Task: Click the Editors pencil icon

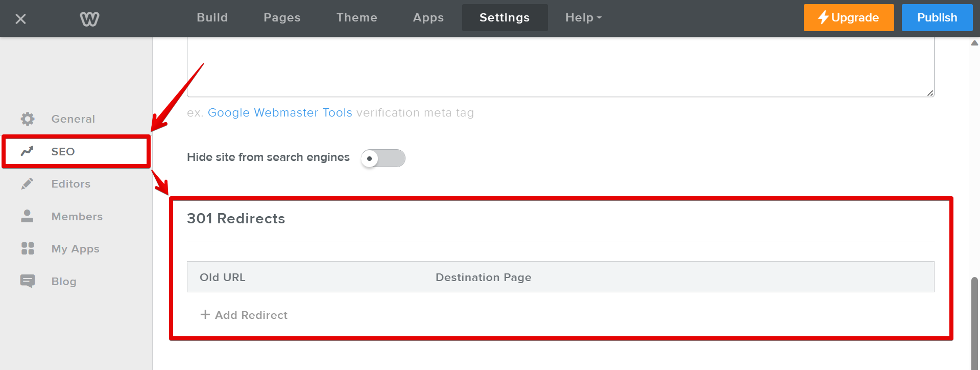Action: pos(28,184)
